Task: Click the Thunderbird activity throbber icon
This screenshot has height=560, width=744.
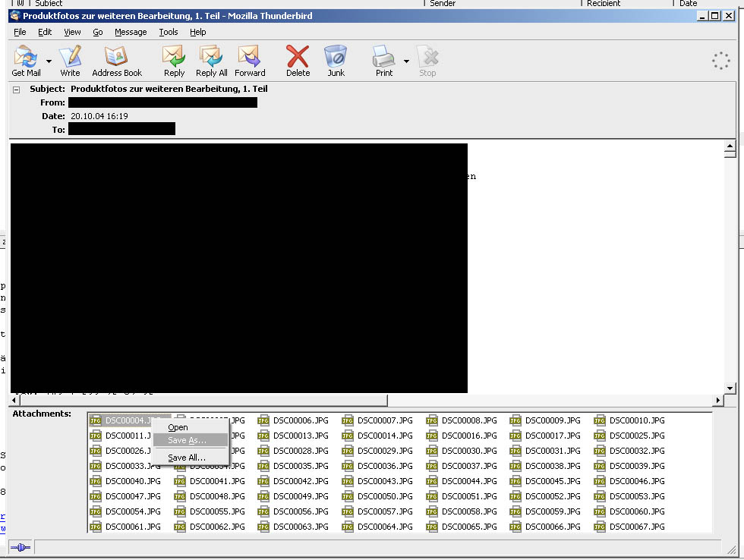Action: tap(720, 61)
